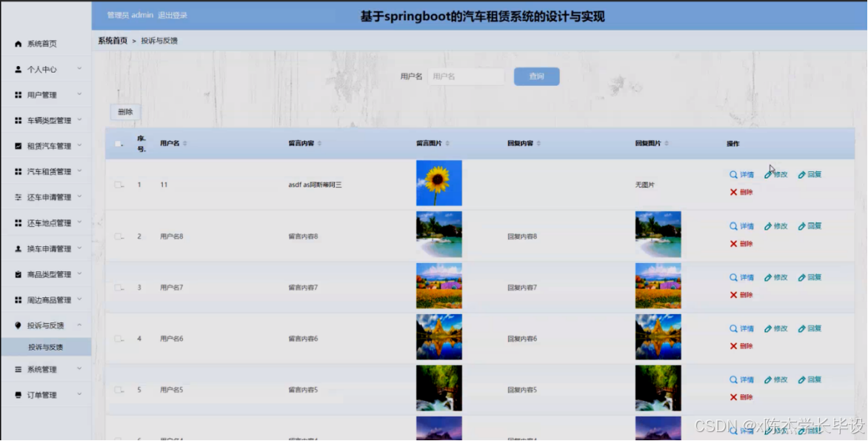The height and width of the screenshot is (441, 868).
Task: Open the 还车申请管理 menu
Action: pos(46,197)
